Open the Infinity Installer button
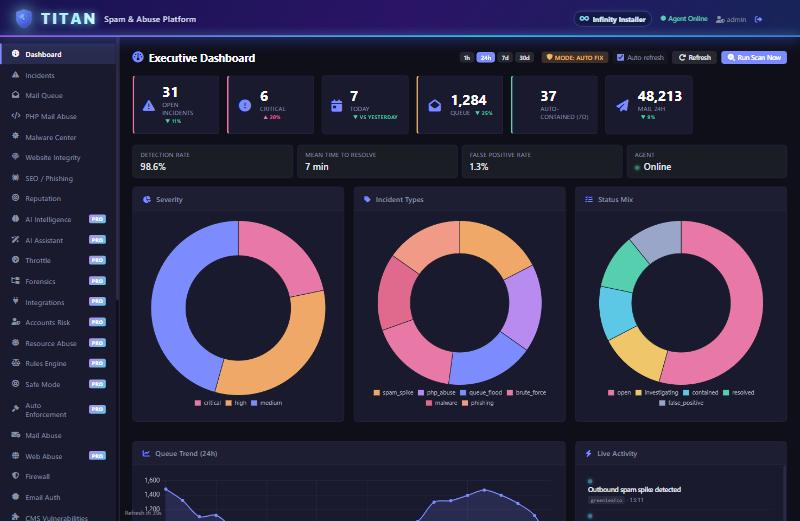800x521 pixels. 612,19
